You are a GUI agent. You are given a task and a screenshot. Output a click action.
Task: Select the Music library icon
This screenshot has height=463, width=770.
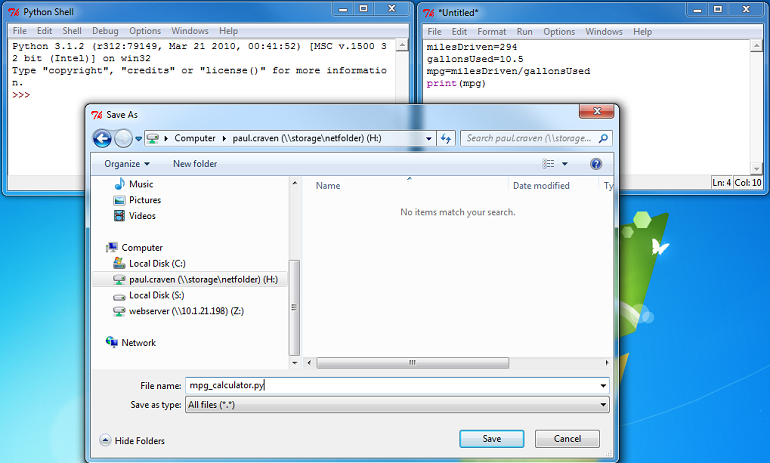click(x=120, y=184)
